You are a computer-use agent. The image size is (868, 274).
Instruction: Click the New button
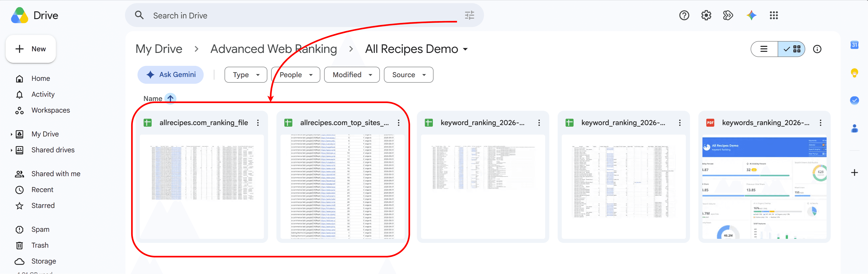[x=31, y=49]
